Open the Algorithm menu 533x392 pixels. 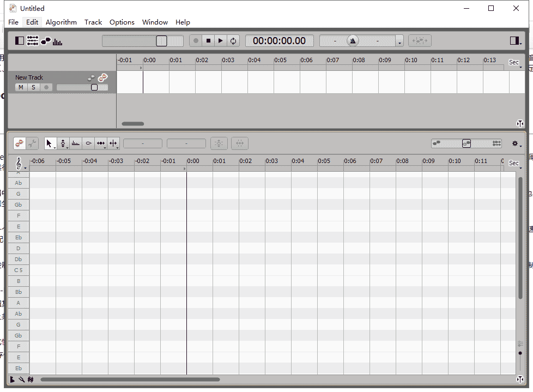pos(61,22)
